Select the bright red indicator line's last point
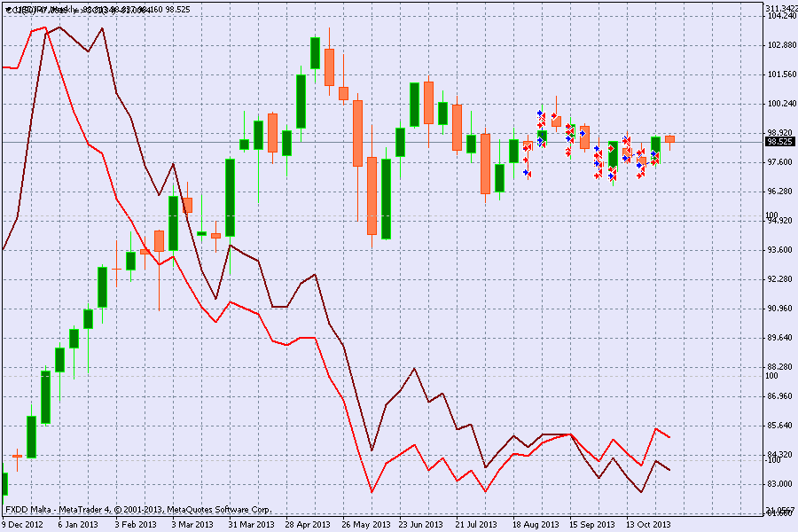 669,437
